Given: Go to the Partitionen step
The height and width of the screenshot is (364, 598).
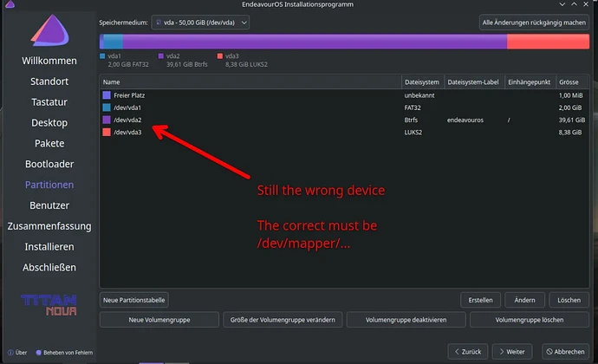Looking at the screenshot, I should [49, 185].
